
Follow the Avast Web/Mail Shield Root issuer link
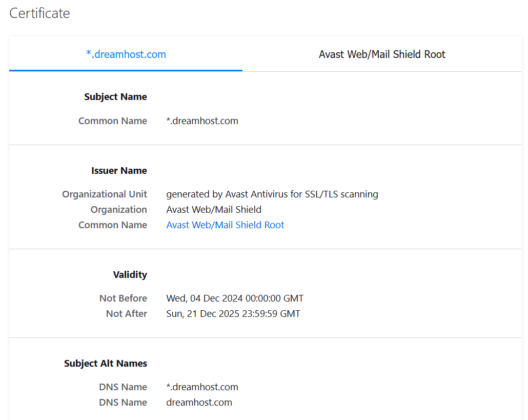(225, 225)
